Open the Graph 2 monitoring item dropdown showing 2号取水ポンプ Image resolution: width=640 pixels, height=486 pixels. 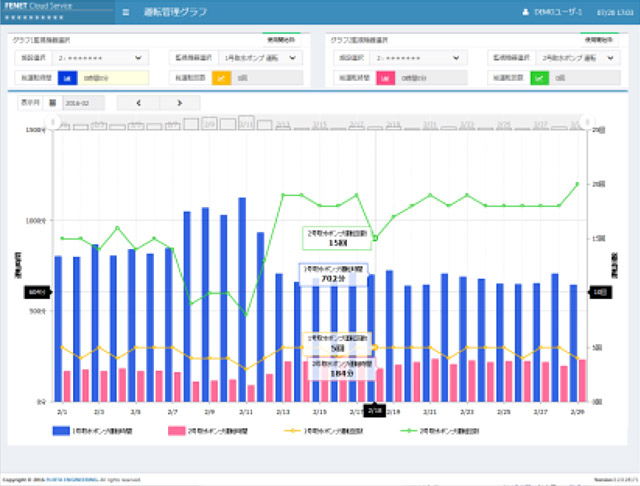578,58
